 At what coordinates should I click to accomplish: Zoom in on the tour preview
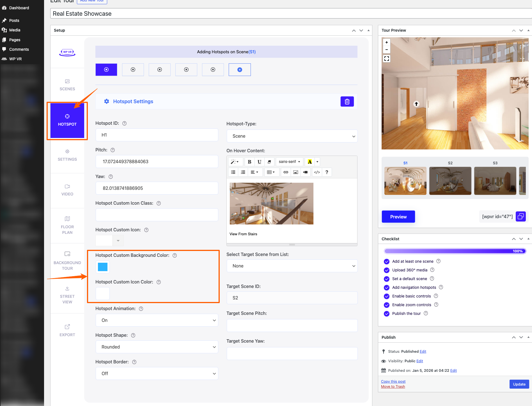click(386, 43)
